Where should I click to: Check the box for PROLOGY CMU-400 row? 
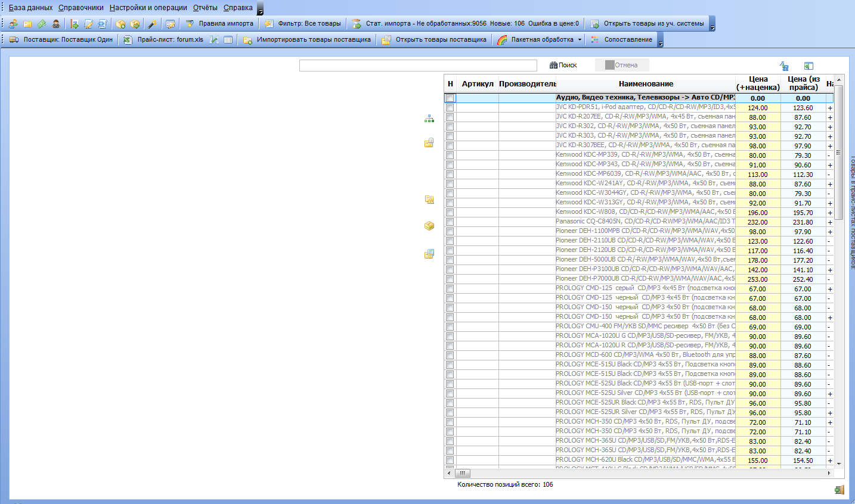(450, 327)
